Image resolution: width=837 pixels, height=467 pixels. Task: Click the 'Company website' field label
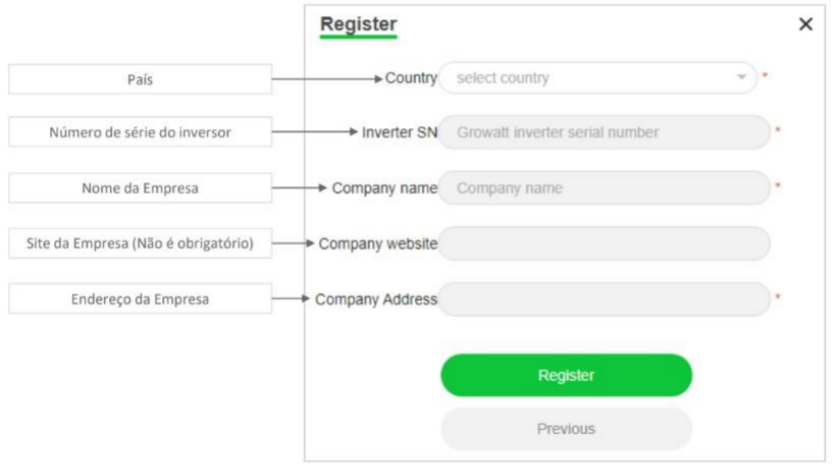(x=378, y=243)
